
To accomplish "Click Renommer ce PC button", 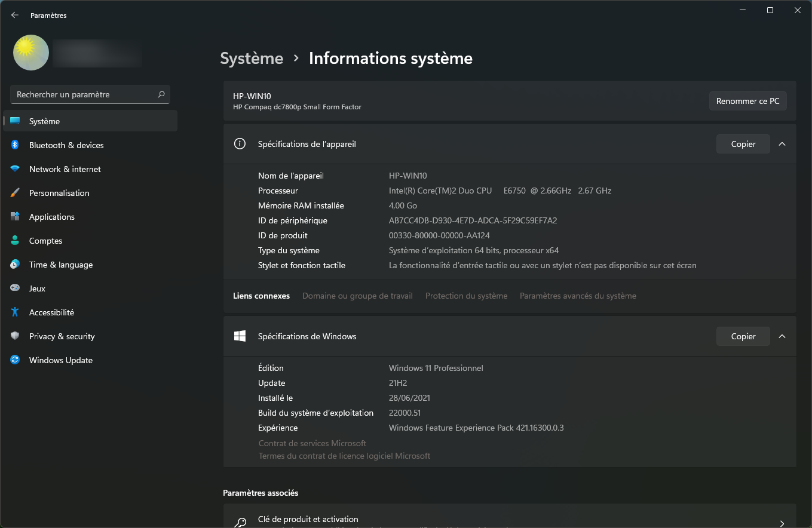I will pyautogui.click(x=747, y=101).
